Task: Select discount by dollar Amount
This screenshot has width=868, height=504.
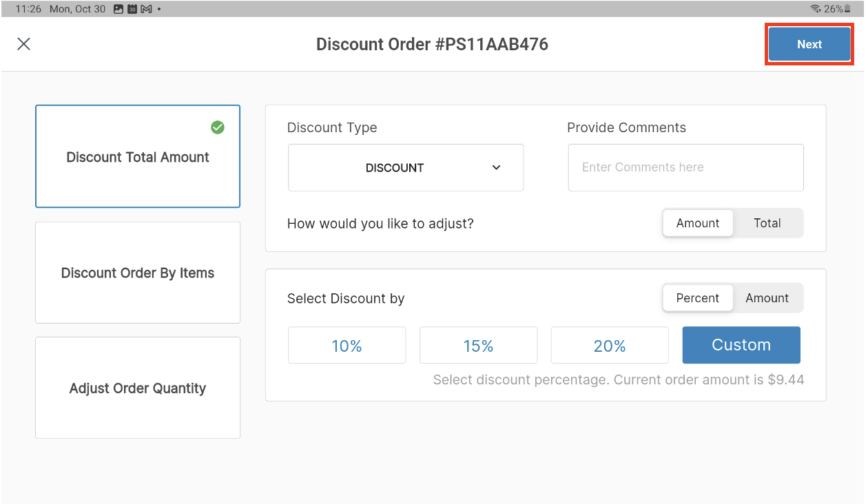Action: 767,298
